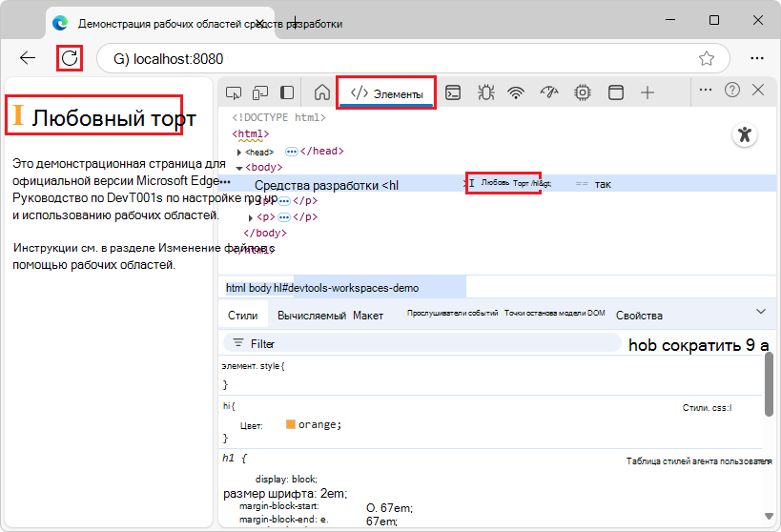The height and width of the screenshot is (532, 781).
Task: Show collapsed content of last p element
Action: pyautogui.click(x=284, y=217)
